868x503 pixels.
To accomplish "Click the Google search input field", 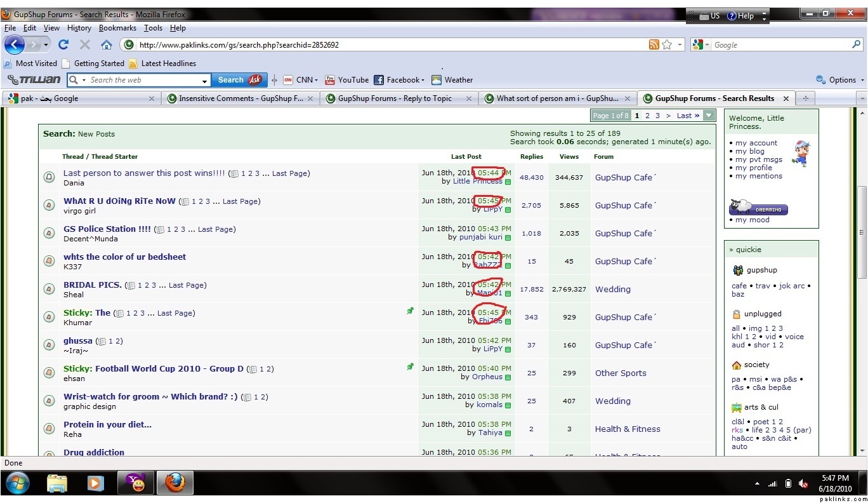I will (780, 45).
